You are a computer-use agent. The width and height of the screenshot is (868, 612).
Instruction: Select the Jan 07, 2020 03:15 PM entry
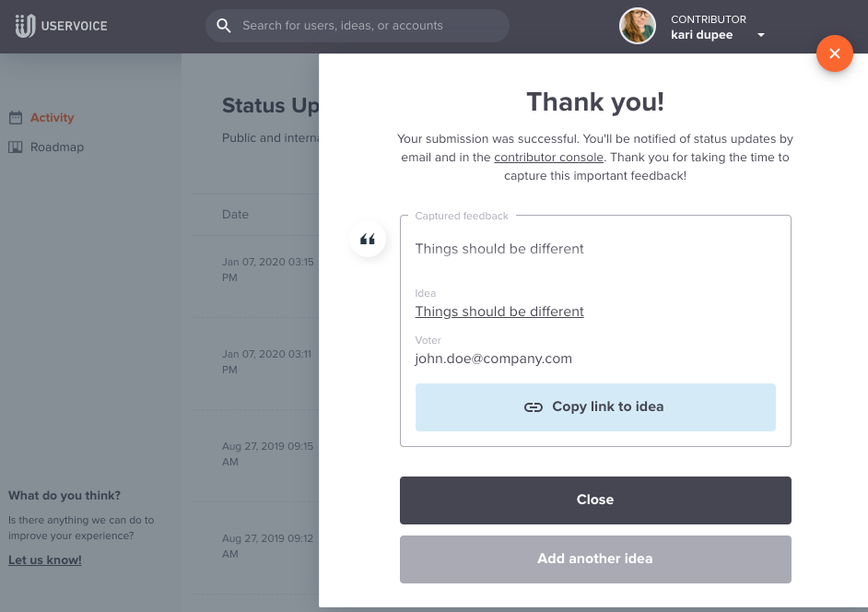(x=268, y=270)
